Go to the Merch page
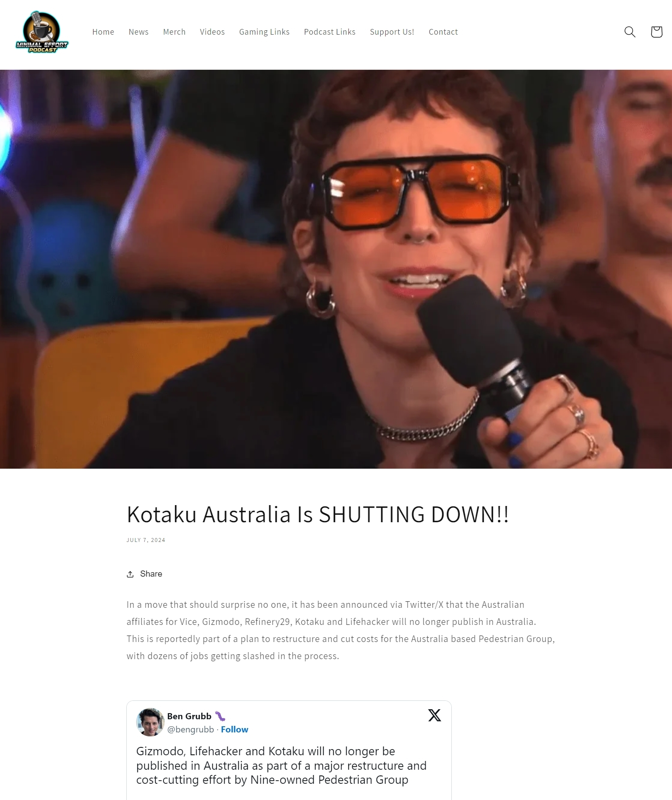The image size is (672, 800). click(174, 32)
